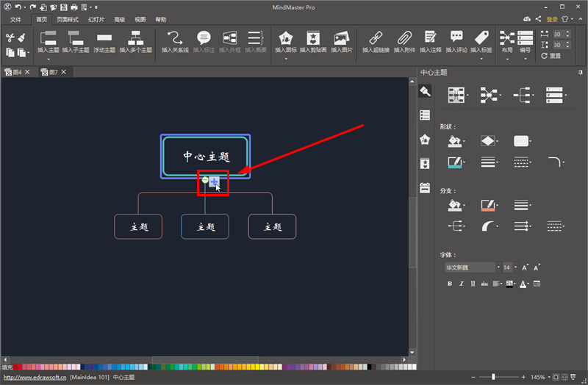Open branch fill color dropdown under 分支
This screenshot has height=385, width=588.
(x=456, y=205)
